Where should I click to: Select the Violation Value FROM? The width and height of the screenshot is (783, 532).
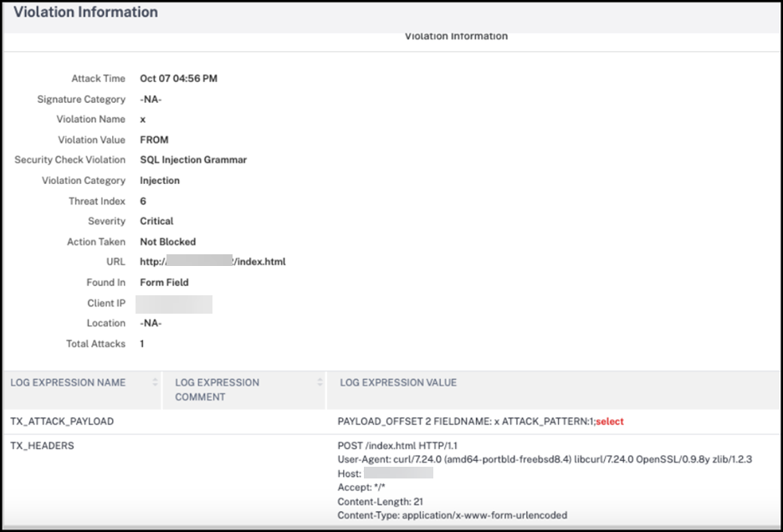pyautogui.click(x=154, y=140)
